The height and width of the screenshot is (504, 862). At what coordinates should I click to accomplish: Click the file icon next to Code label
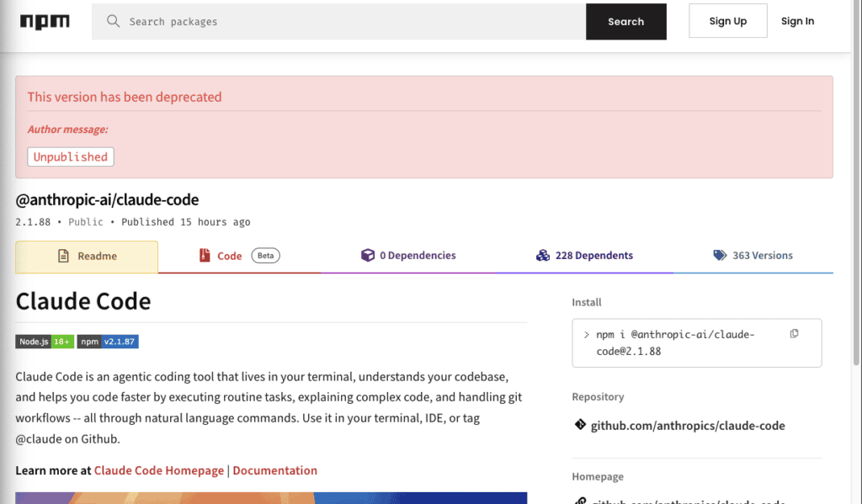pos(203,255)
